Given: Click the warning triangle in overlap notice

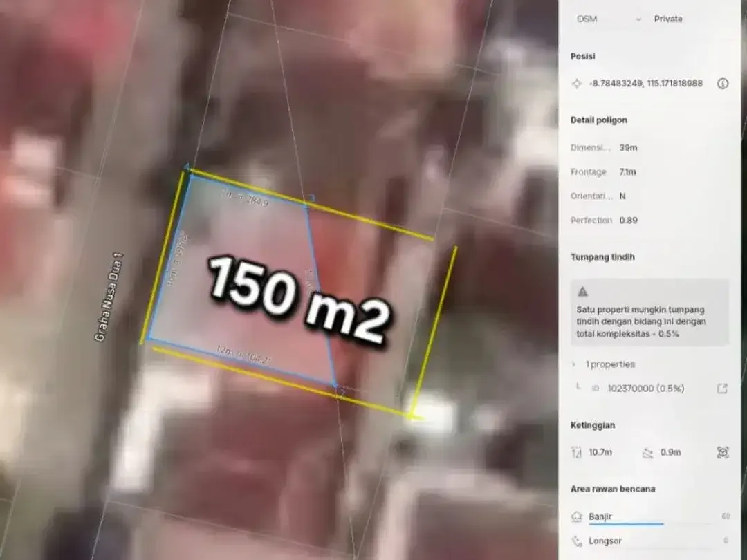Looking at the screenshot, I should (582, 292).
